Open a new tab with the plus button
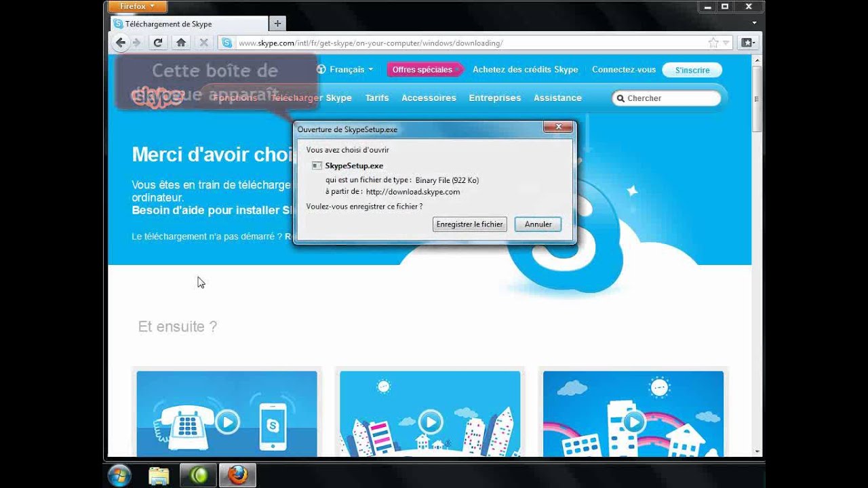 pyautogui.click(x=277, y=24)
